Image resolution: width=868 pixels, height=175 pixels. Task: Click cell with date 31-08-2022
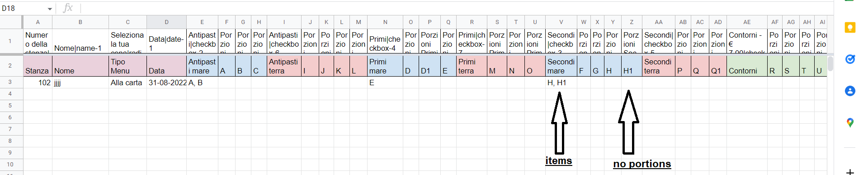(166, 83)
